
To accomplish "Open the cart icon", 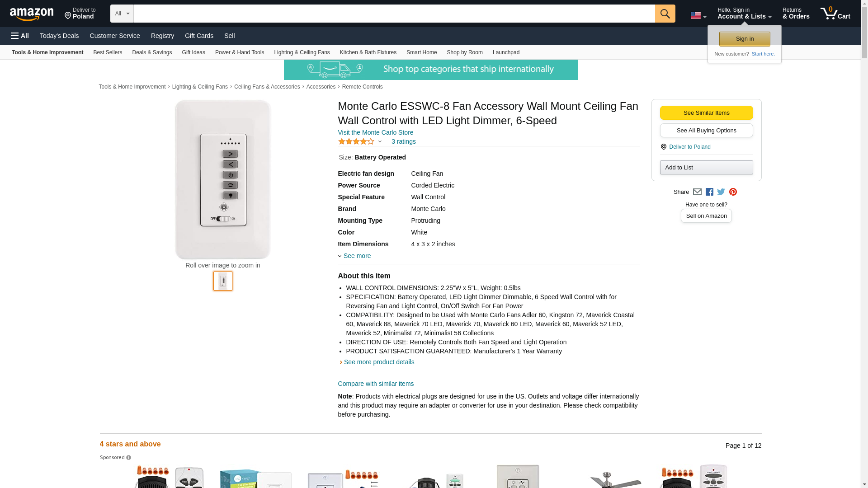I will [x=835, y=14].
